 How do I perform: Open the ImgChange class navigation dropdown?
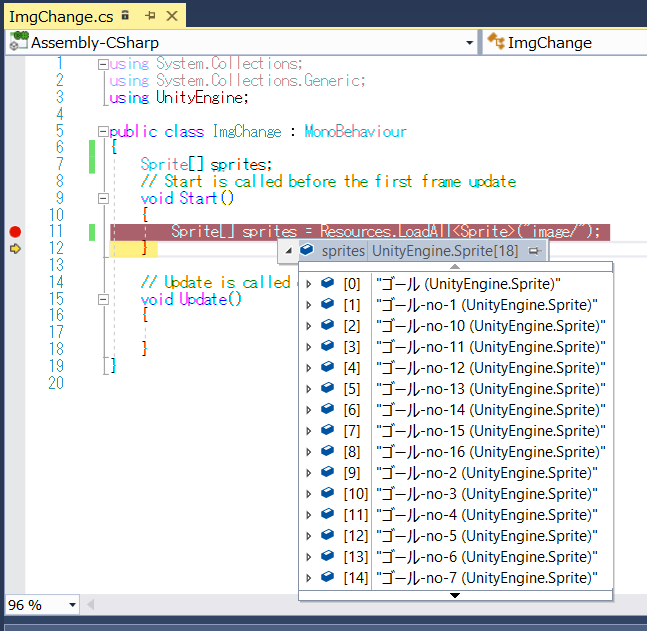[x=565, y=43]
